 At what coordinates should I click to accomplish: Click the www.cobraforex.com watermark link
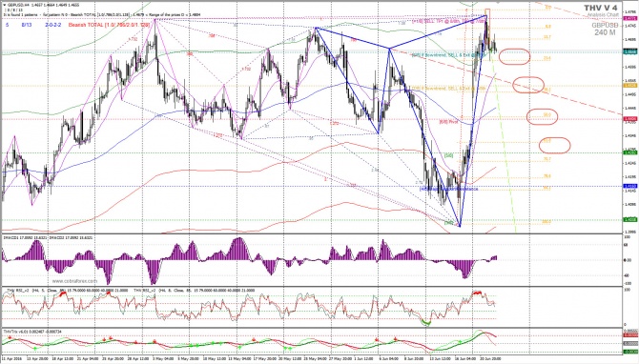point(74,281)
